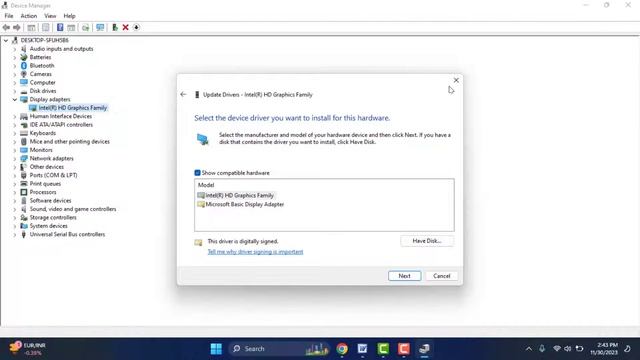This screenshot has height=360, width=640.
Task: Expand the Keyboards category
Action: click(x=15, y=133)
